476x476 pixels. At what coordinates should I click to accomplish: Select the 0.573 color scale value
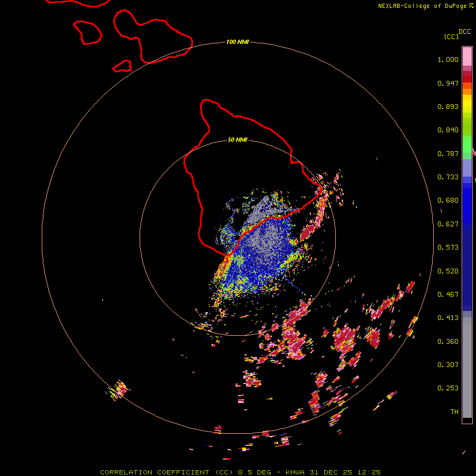click(x=448, y=248)
